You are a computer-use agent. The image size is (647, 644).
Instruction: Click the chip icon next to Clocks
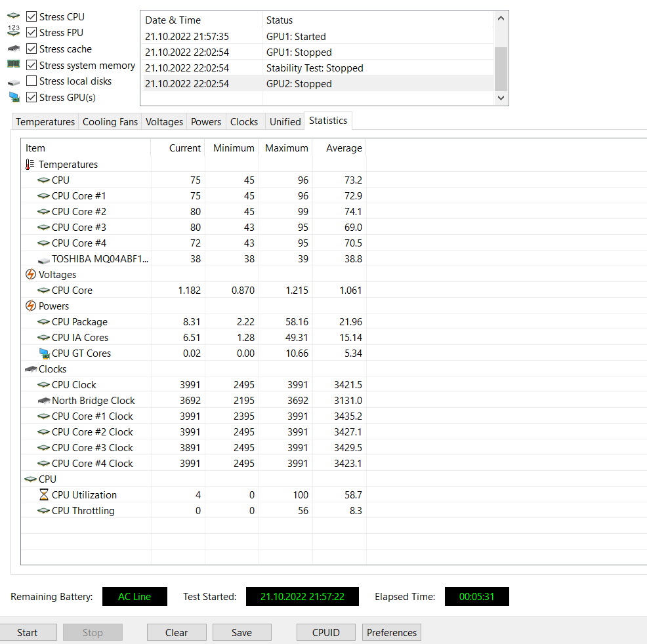(31, 369)
